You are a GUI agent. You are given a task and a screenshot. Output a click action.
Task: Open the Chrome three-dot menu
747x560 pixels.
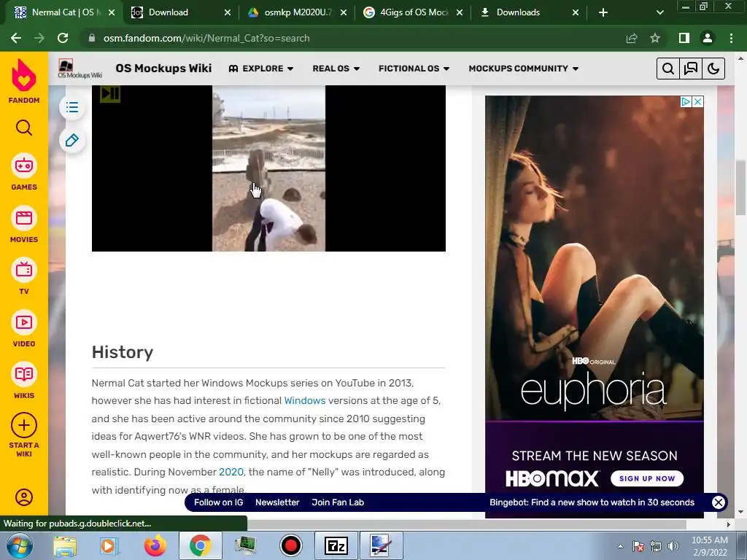point(731,38)
